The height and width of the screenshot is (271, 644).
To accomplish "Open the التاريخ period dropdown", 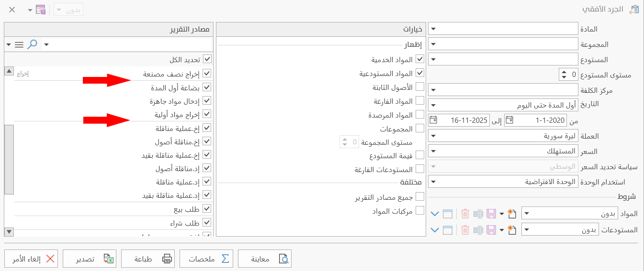I will click(x=433, y=105).
